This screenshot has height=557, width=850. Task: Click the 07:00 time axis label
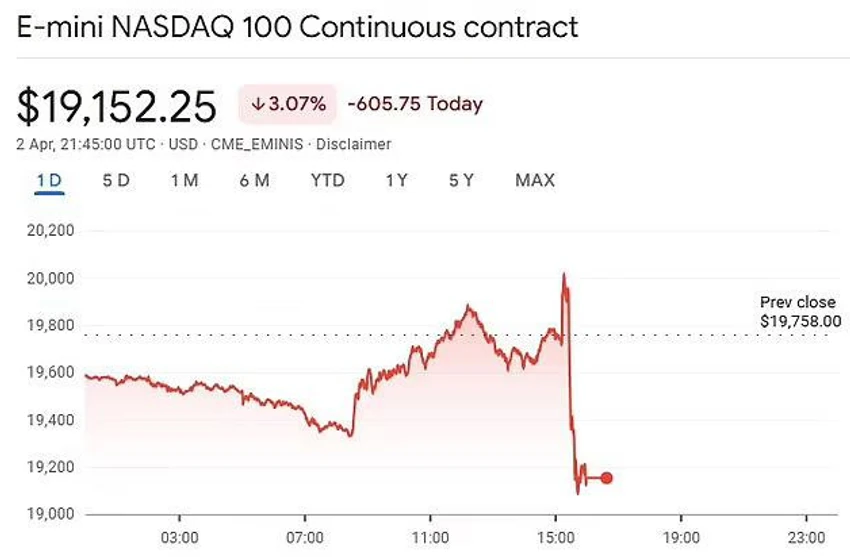[x=305, y=538]
